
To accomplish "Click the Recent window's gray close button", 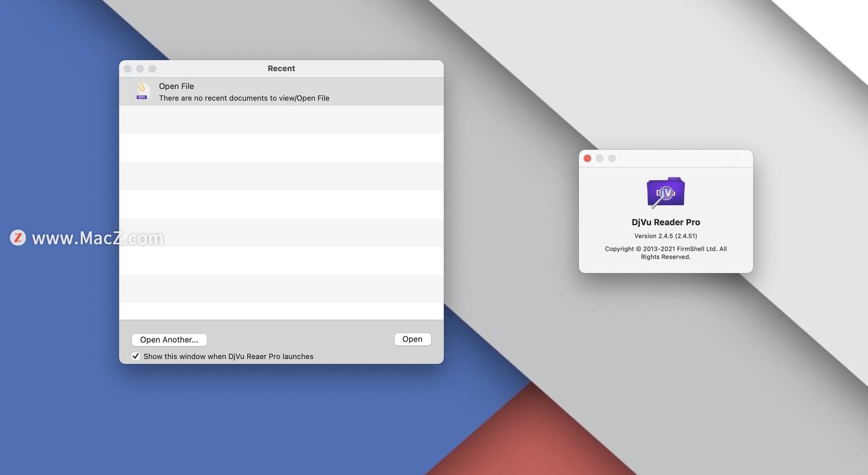I will pyautogui.click(x=127, y=69).
